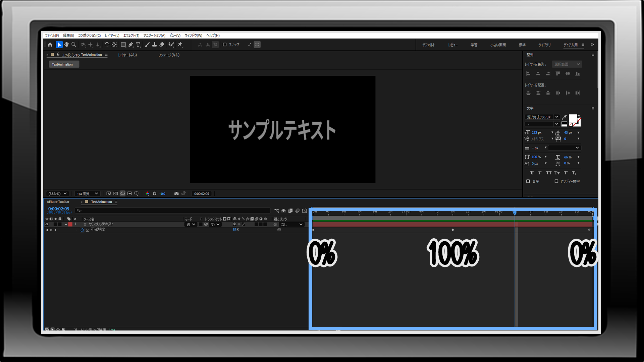Click the red layer label color
Viewport: 644px width, 362px height.
(70, 224)
